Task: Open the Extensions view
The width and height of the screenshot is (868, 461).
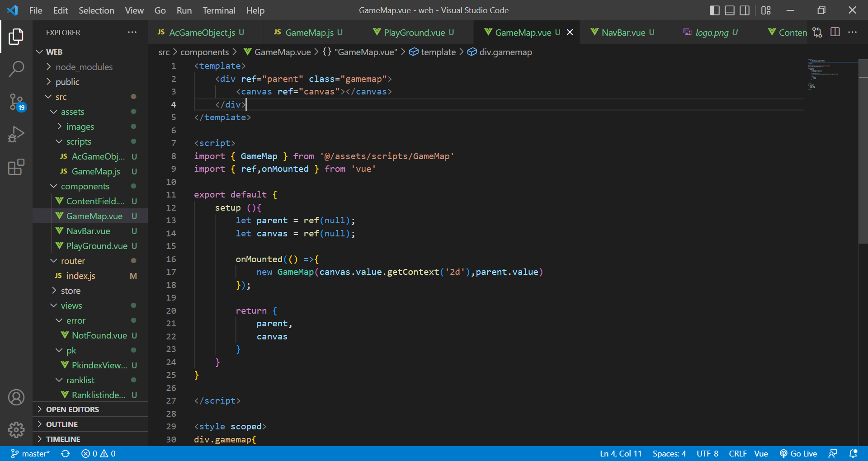Action: tap(16, 167)
